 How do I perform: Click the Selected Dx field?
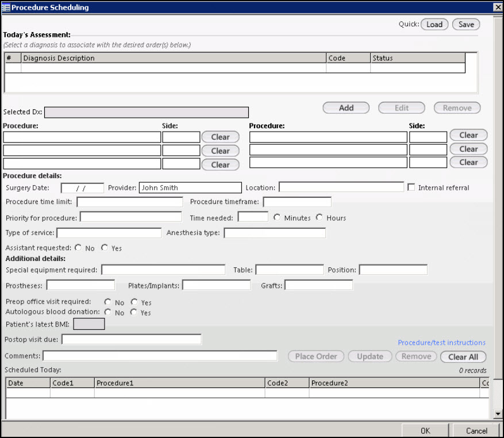(x=147, y=112)
